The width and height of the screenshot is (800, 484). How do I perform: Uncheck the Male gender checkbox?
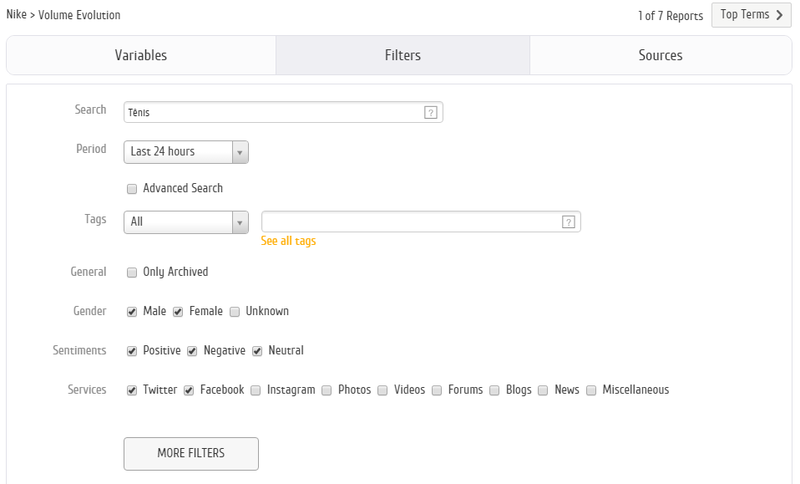pyautogui.click(x=132, y=312)
